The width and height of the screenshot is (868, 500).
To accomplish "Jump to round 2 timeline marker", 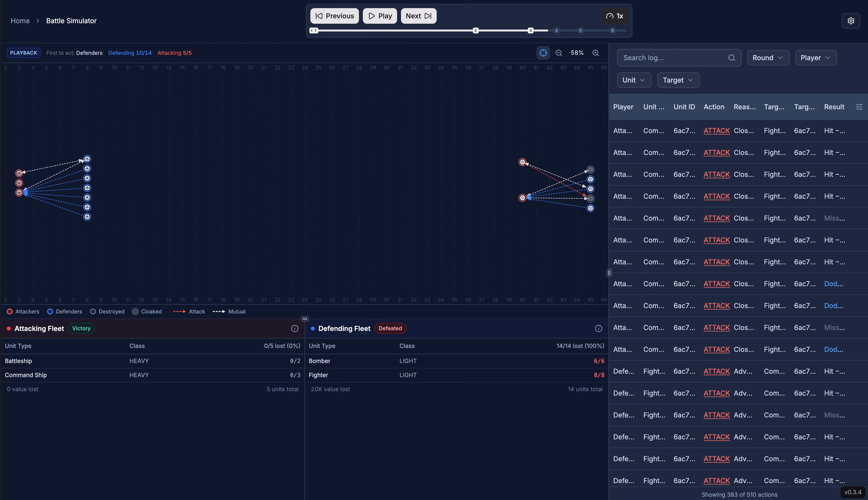I will pos(475,30).
